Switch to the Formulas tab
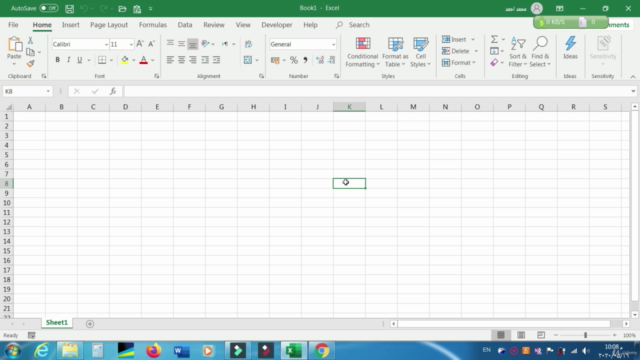 click(x=153, y=25)
